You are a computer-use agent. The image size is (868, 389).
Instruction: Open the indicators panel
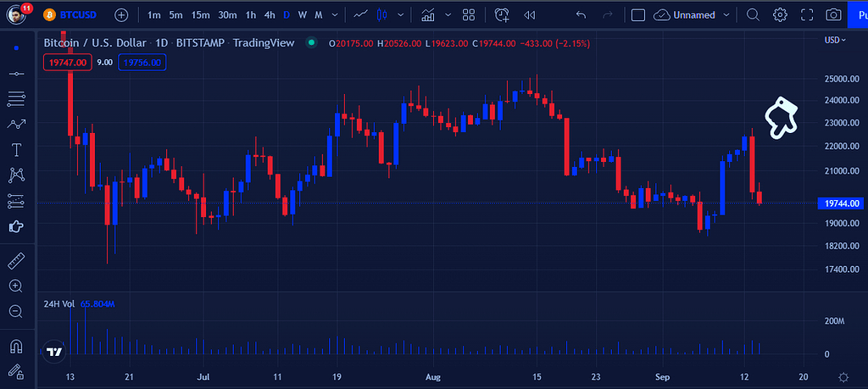[x=428, y=14]
